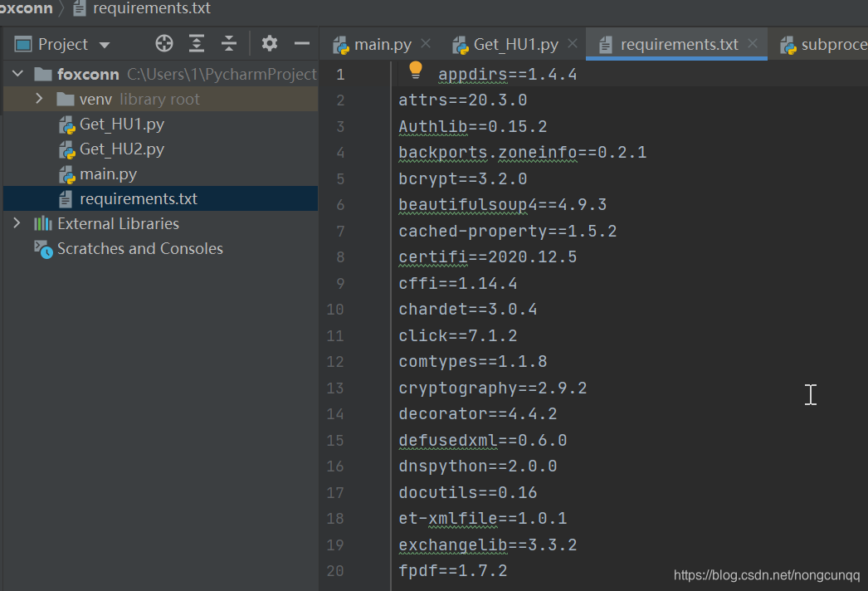Click the cryptography==2.9.2 line
The width and height of the screenshot is (868, 591).
point(493,388)
